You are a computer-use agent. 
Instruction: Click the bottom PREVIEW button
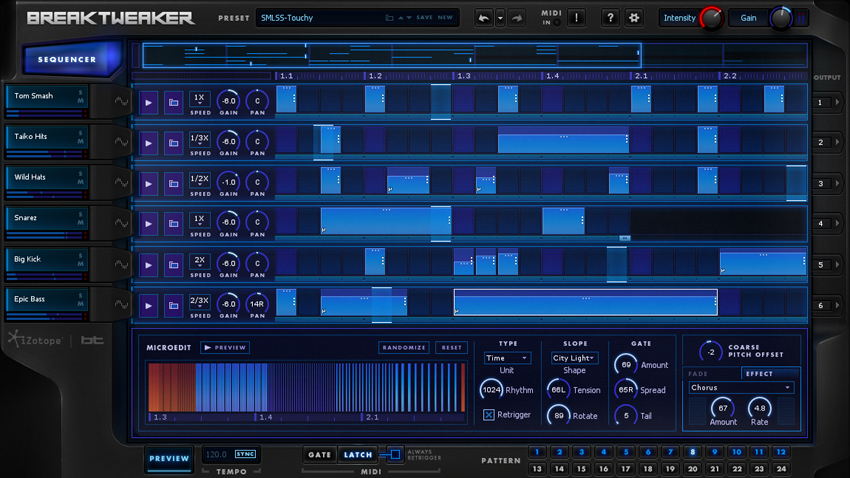point(169,458)
